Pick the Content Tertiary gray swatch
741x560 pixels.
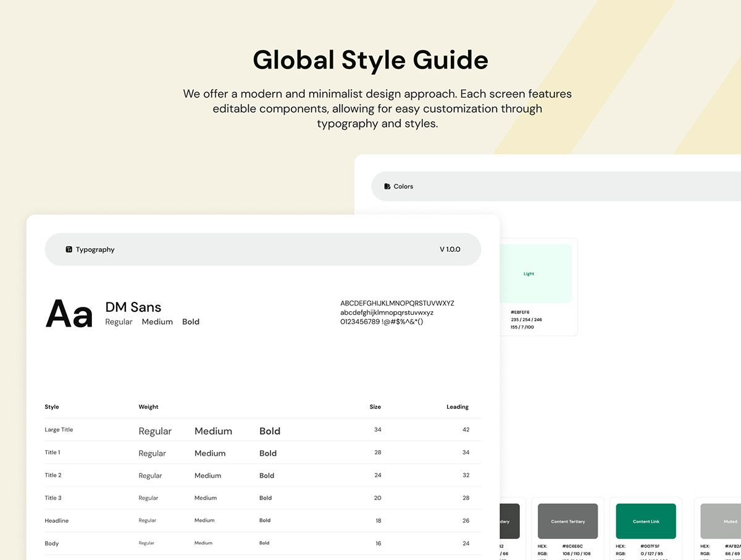(x=567, y=521)
